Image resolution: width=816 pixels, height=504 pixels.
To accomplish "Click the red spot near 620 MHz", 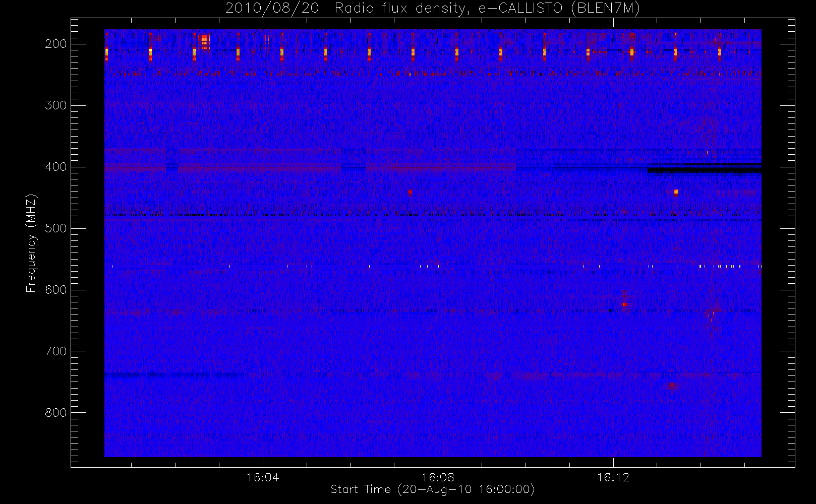I will pyautogui.click(x=624, y=304).
